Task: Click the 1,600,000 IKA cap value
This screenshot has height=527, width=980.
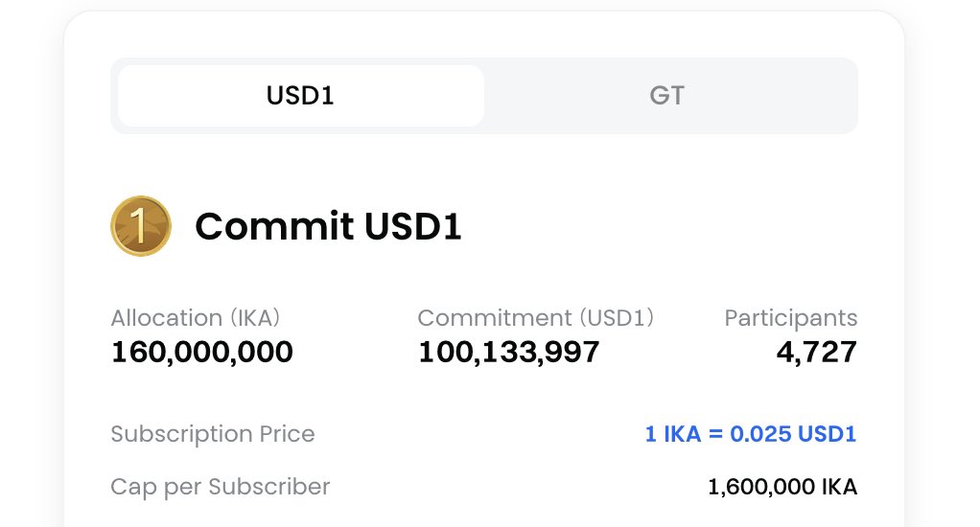Action: click(782, 487)
